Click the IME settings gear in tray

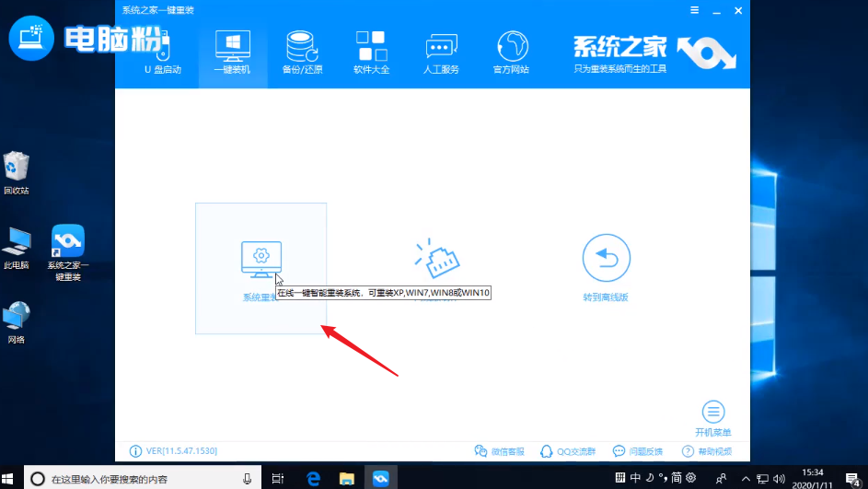coord(691,477)
